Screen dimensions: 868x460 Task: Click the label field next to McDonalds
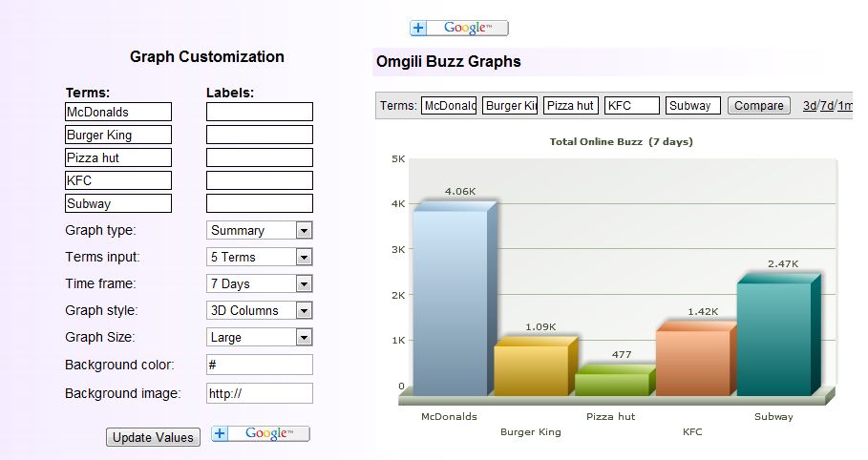(x=260, y=112)
